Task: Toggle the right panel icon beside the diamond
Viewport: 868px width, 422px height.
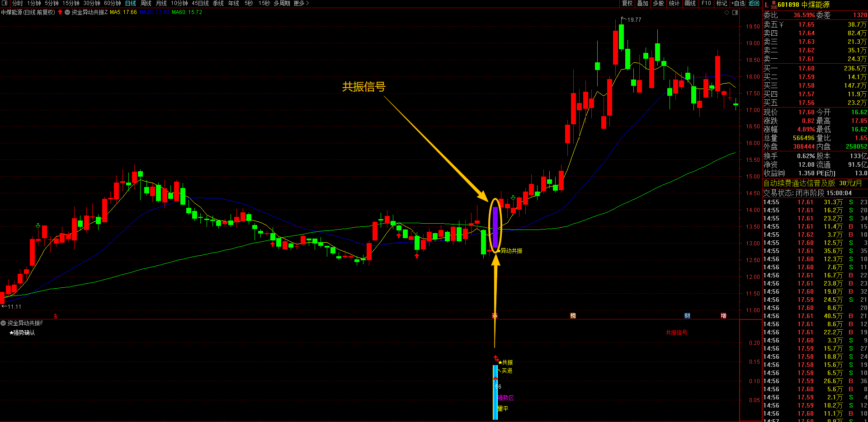Action: pyautogui.click(x=735, y=12)
